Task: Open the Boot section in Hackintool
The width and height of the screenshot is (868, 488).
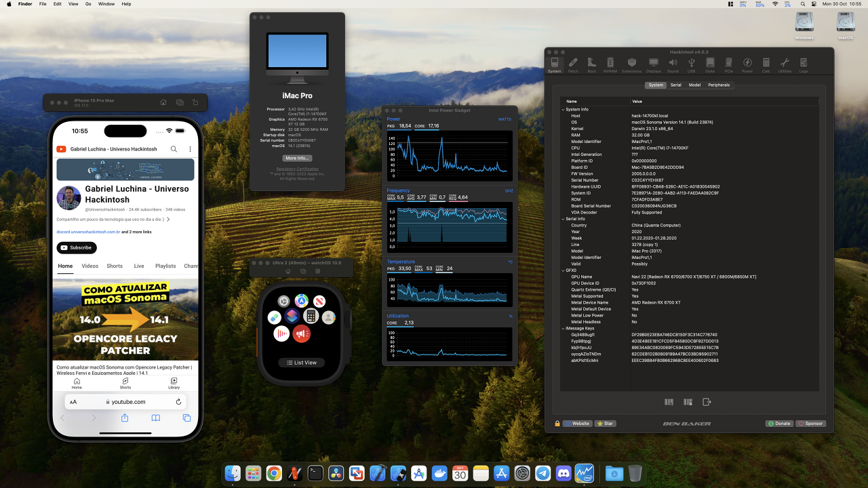Action: [592, 64]
